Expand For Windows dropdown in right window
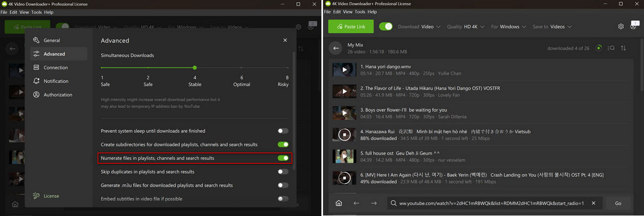 pos(509,26)
